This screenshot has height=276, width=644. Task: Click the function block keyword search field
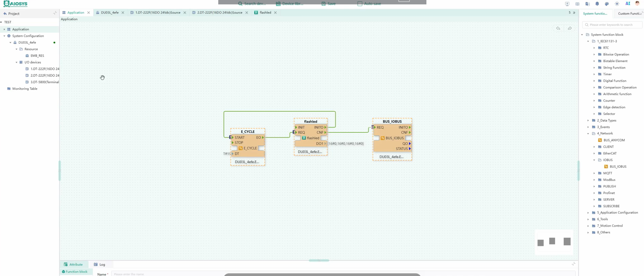[x=612, y=25]
